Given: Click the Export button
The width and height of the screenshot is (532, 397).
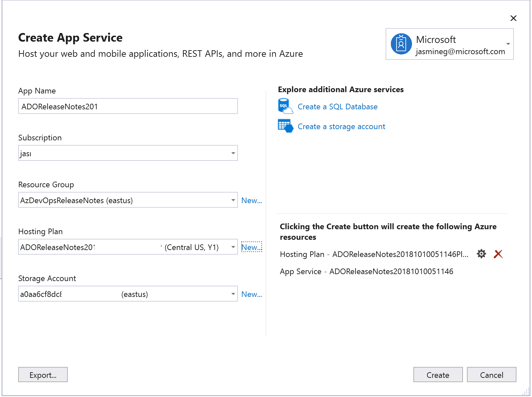Looking at the screenshot, I should click(x=43, y=375).
